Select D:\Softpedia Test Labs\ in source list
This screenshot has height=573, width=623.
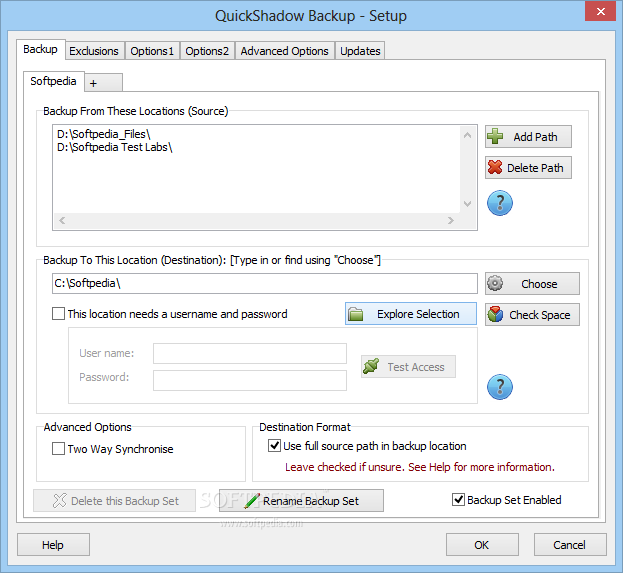(115, 147)
